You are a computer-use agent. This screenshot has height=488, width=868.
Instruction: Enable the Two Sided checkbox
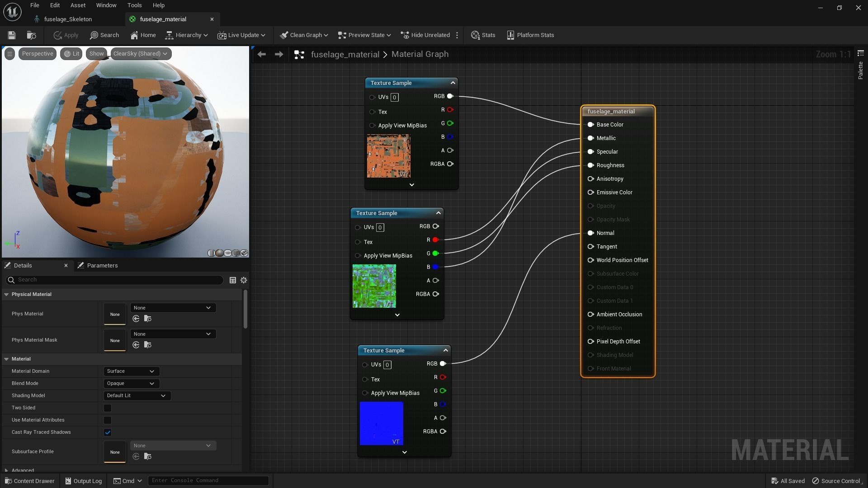[108, 408]
